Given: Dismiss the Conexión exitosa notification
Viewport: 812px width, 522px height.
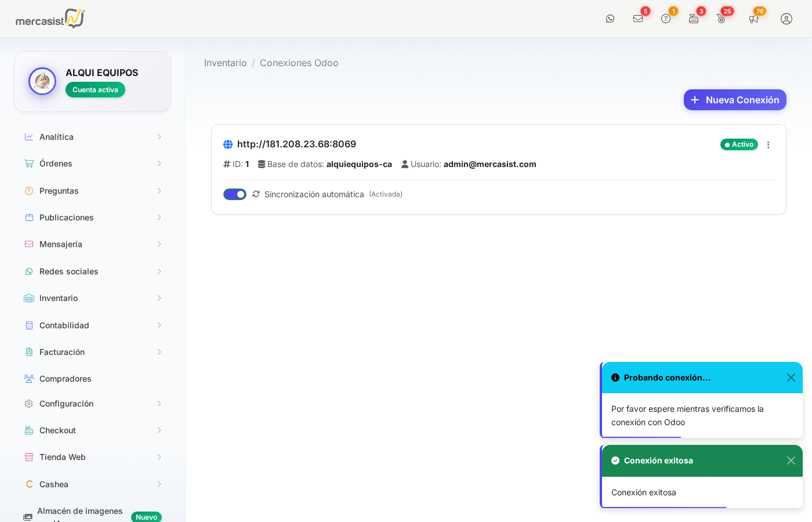Looking at the screenshot, I should point(791,461).
